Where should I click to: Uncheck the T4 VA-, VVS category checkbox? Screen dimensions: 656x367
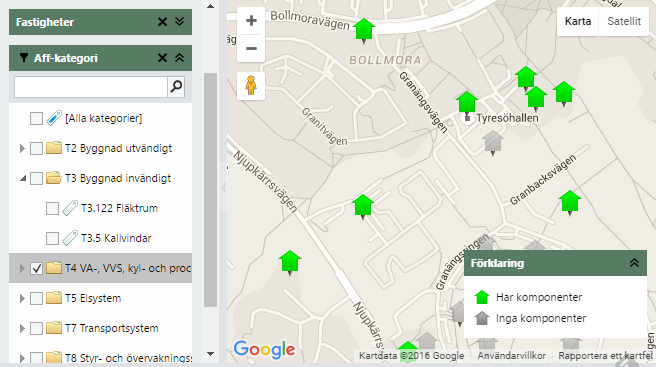(36, 268)
